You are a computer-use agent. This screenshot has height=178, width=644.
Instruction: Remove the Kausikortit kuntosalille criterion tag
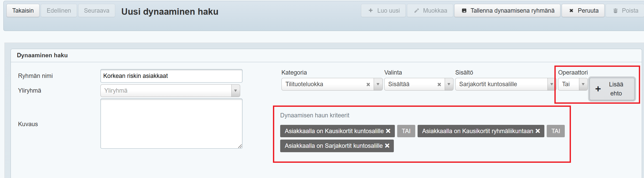pyautogui.click(x=388, y=131)
